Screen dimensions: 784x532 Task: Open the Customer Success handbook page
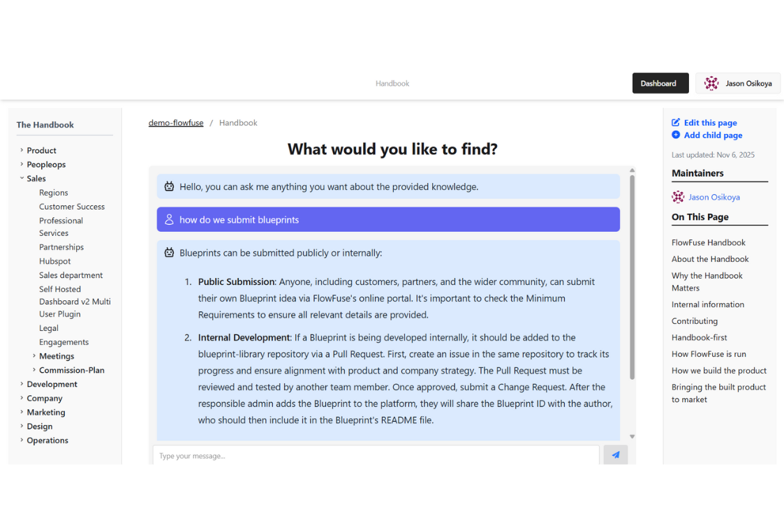tap(71, 206)
